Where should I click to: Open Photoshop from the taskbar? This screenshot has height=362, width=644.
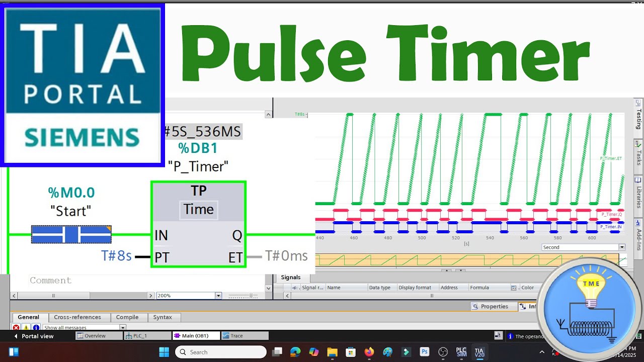424,352
